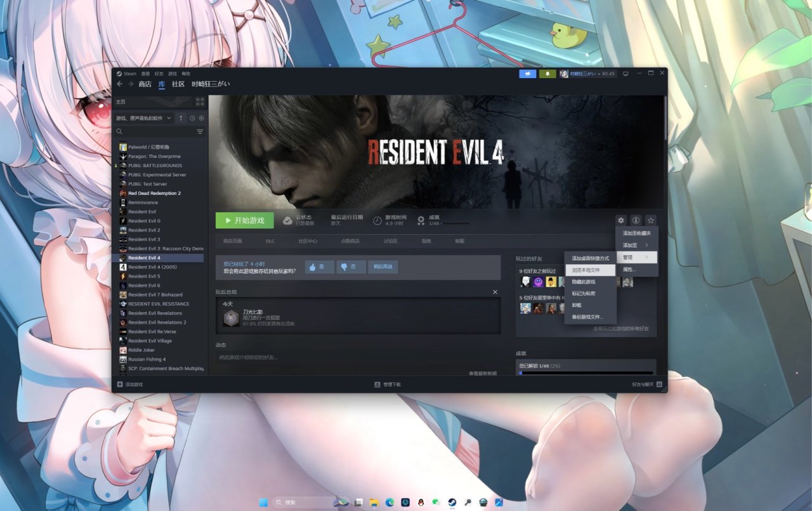Choose 备份游戏文件... menu entry
The height and width of the screenshot is (511, 812).
point(591,317)
